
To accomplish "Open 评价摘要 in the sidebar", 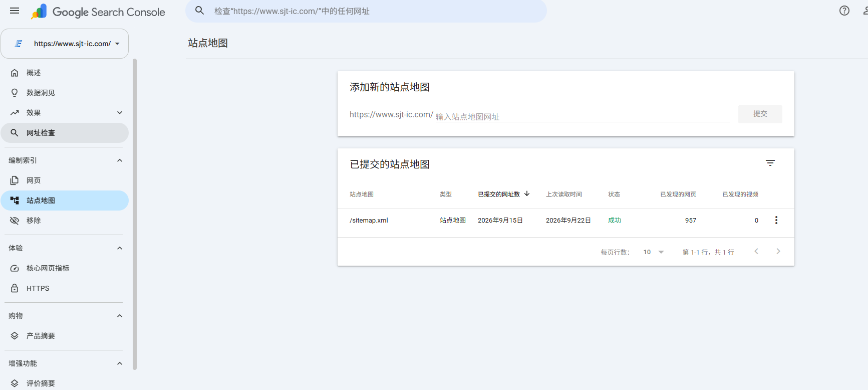I will point(65,383).
